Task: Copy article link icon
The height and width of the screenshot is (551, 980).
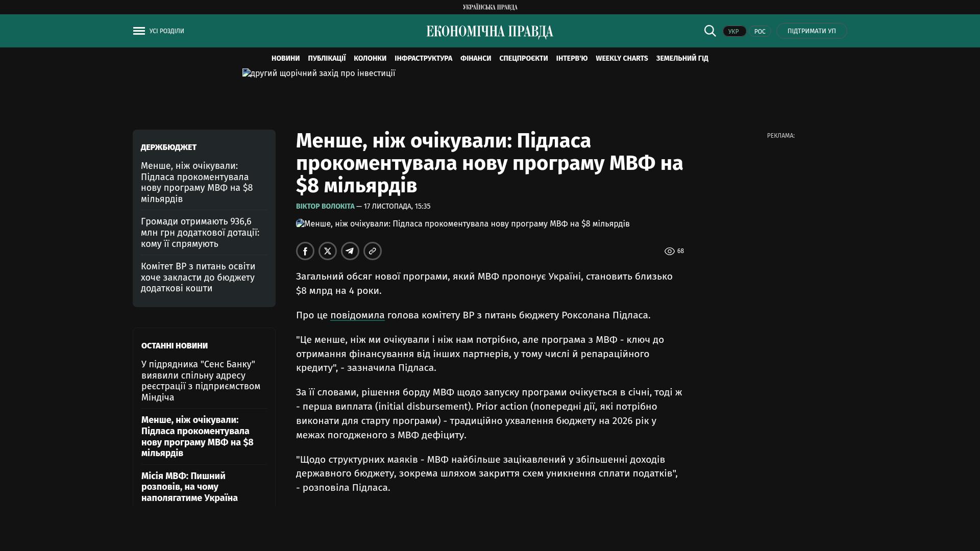Action: click(x=373, y=251)
